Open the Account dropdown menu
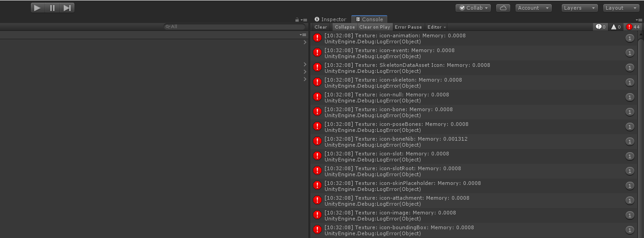 [534, 8]
